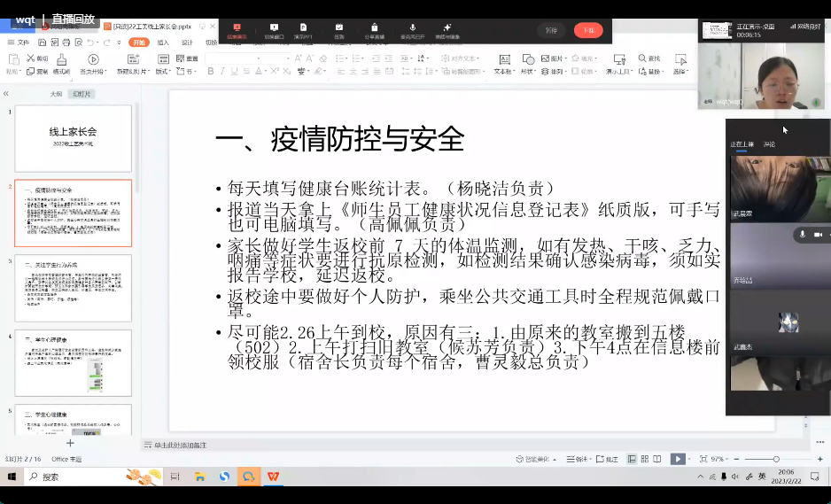Open the font name combo box
831x504 pixels.
pyautogui.click(x=234, y=58)
